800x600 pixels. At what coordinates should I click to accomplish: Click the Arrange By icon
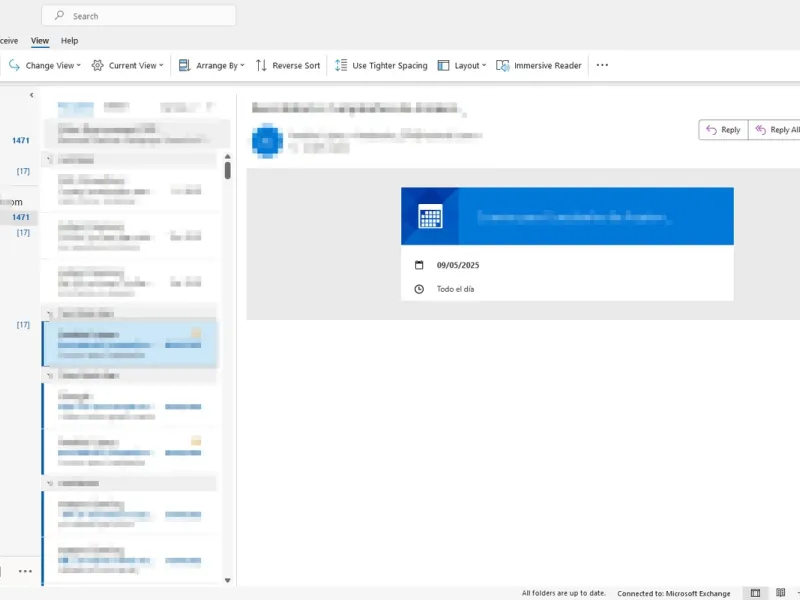pyautogui.click(x=184, y=65)
